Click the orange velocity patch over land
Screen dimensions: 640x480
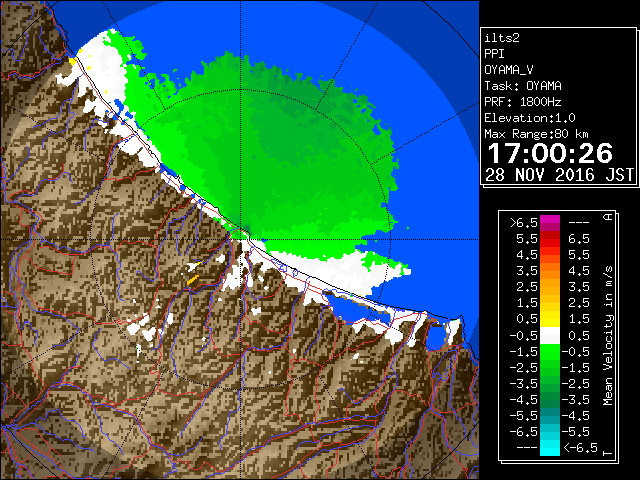(x=192, y=280)
